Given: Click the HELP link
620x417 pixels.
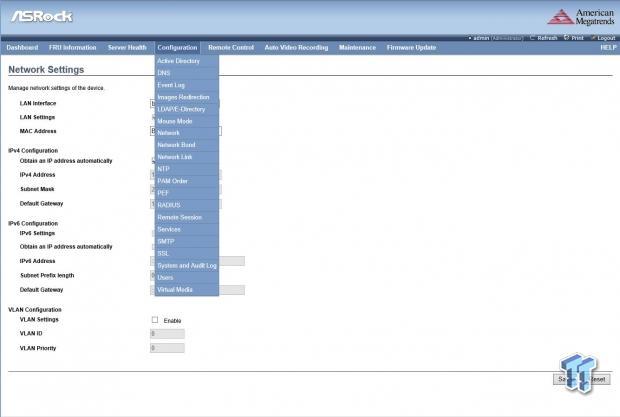Looking at the screenshot, I should coord(608,47).
